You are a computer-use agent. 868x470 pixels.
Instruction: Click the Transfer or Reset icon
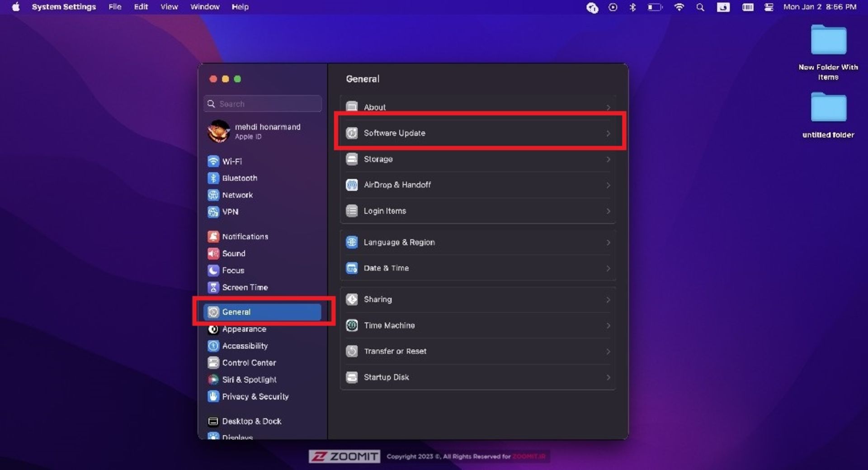pos(352,351)
